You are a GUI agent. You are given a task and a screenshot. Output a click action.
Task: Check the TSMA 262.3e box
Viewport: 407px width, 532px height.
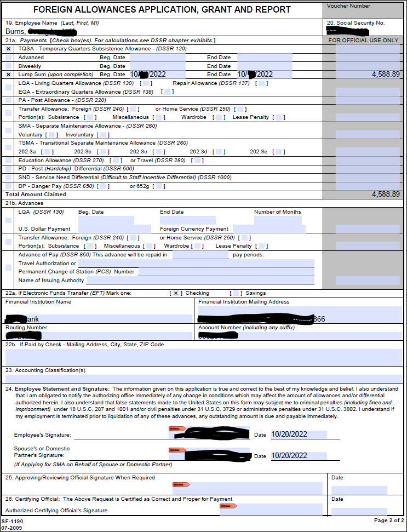(x=278, y=152)
